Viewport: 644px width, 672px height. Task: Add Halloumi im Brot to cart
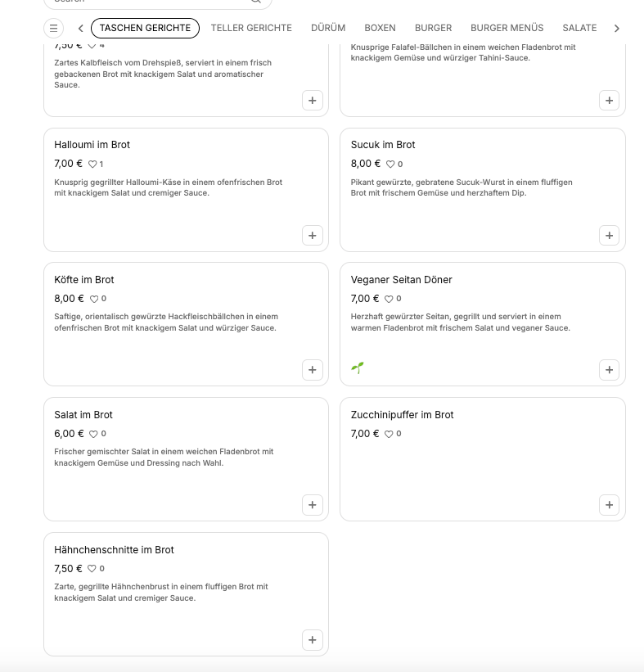coord(313,235)
